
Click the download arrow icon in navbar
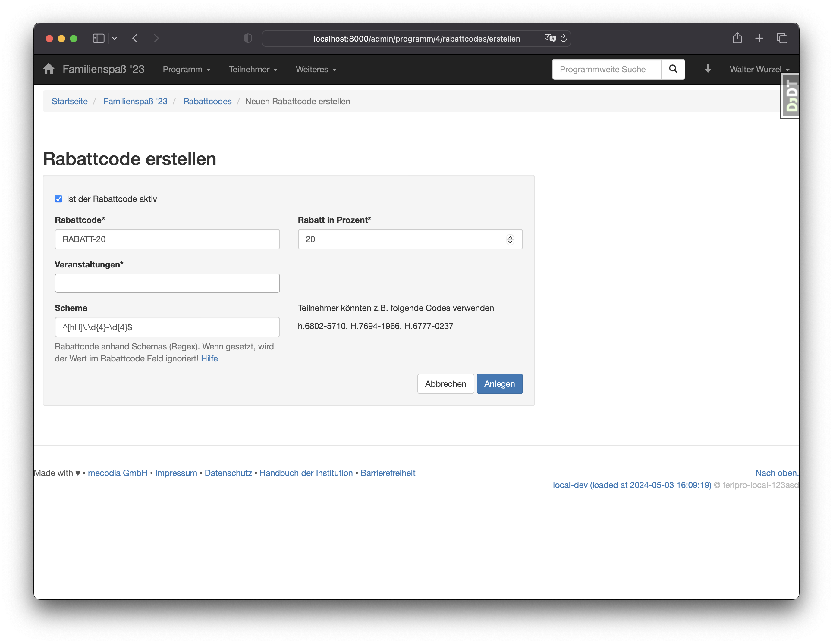tap(708, 69)
